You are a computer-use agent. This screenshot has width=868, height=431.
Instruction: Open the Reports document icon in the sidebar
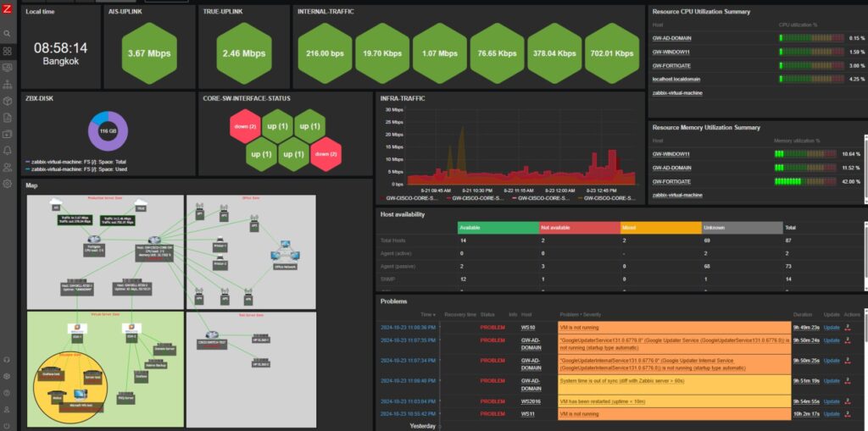tap(7, 118)
